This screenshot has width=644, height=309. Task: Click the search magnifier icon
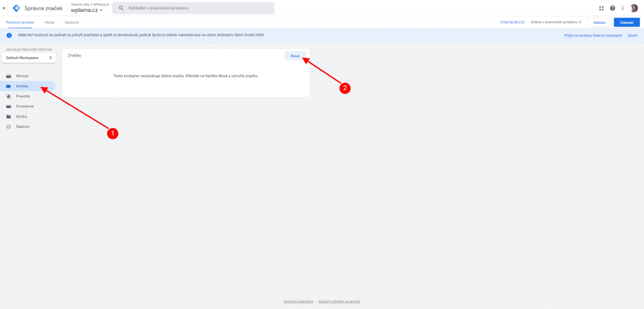click(121, 8)
